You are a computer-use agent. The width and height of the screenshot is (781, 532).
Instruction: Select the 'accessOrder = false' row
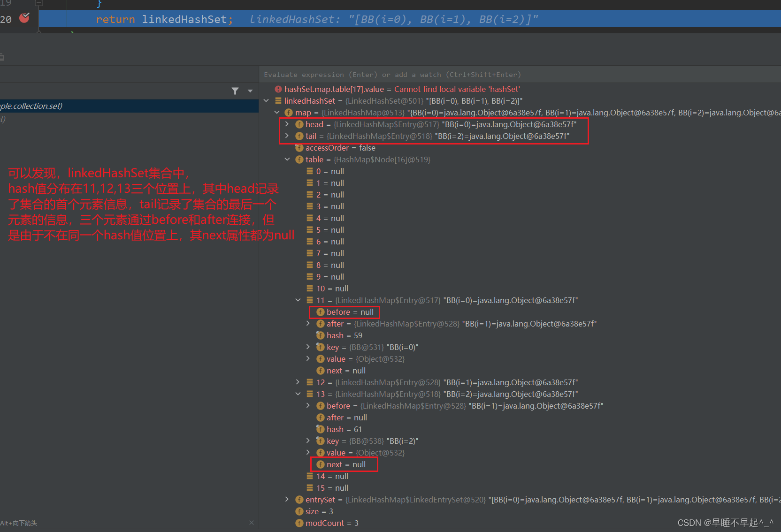pos(520,148)
